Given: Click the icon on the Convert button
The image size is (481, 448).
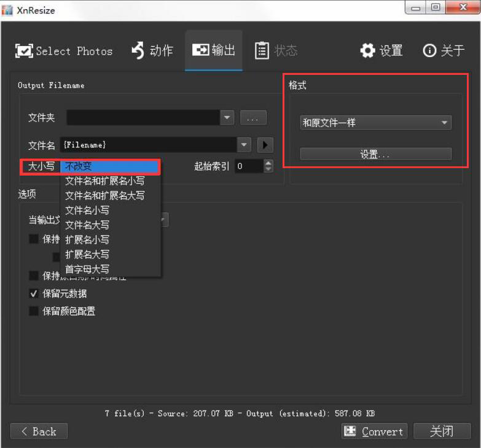Looking at the screenshot, I should pyautogui.click(x=350, y=431).
